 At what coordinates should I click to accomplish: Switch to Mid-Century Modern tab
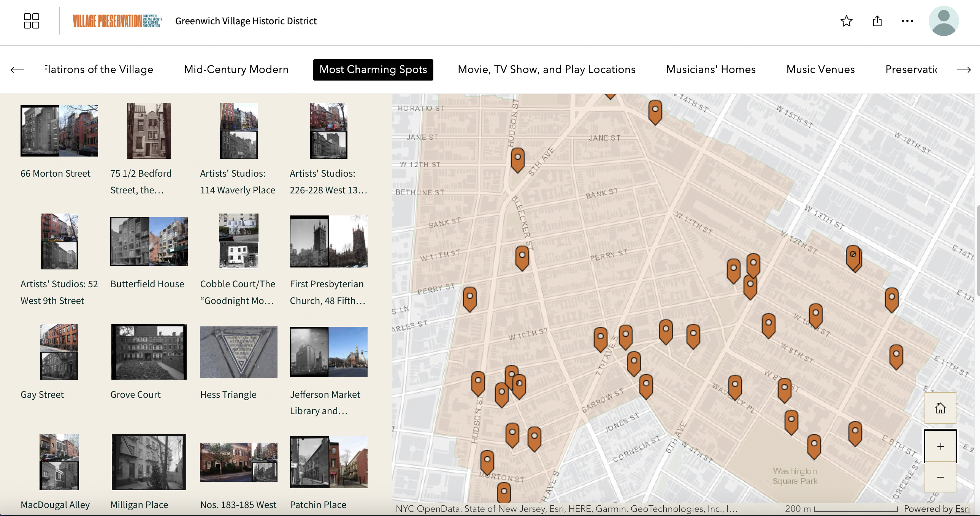[236, 70]
